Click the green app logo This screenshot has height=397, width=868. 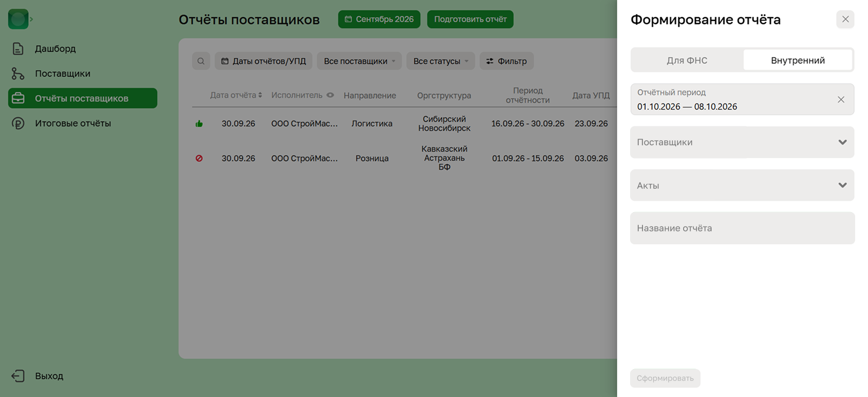[18, 19]
